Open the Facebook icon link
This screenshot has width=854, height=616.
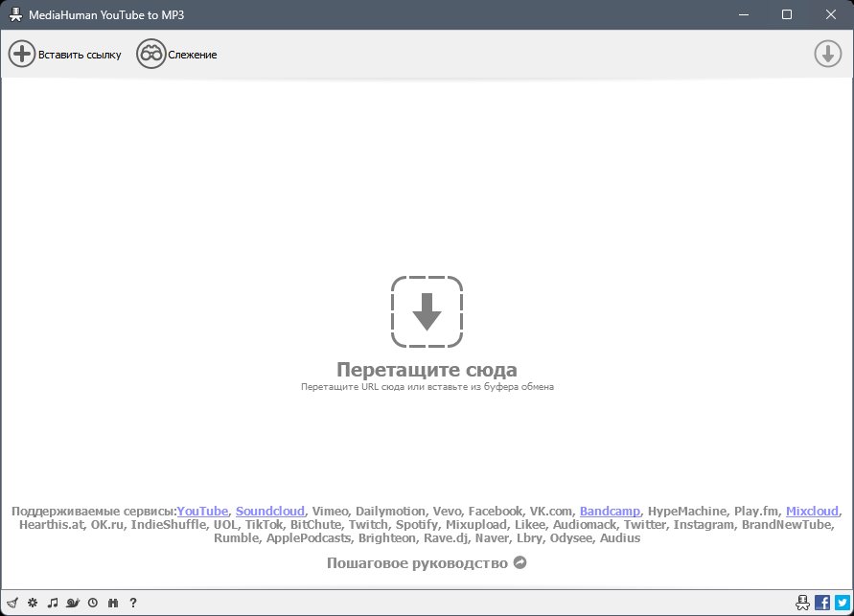[822, 603]
